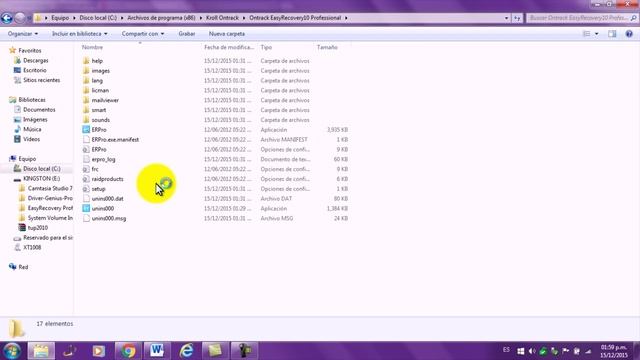Refresh the folder with the address bar button
The width and height of the screenshot is (640, 360).
[517, 18]
